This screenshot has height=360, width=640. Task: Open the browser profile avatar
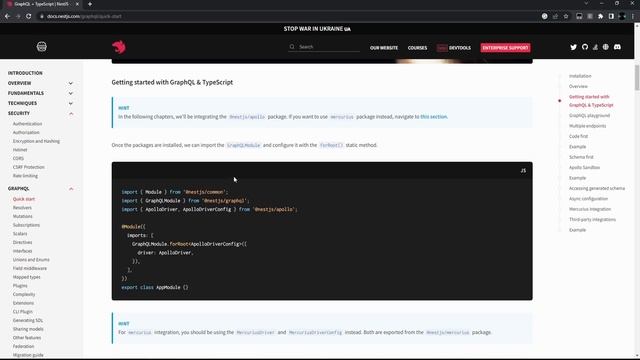(x=622, y=16)
